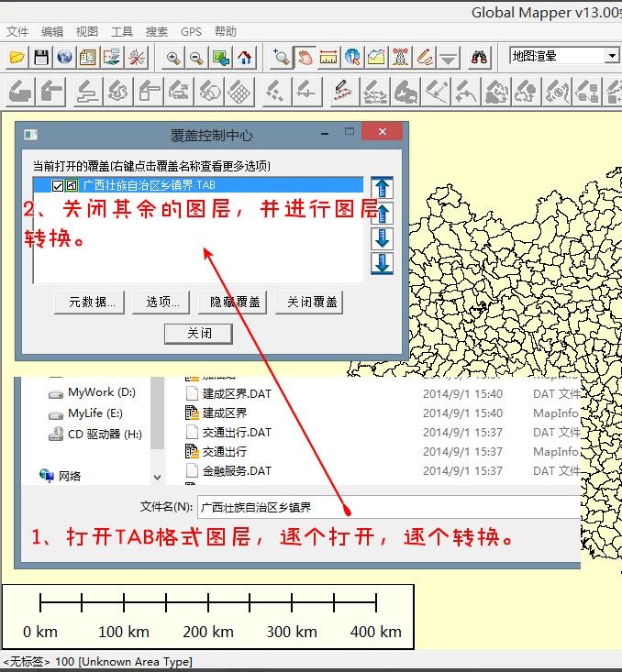Open the 工具 menu
The width and height of the screenshot is (622, 672).
(122, 32)
